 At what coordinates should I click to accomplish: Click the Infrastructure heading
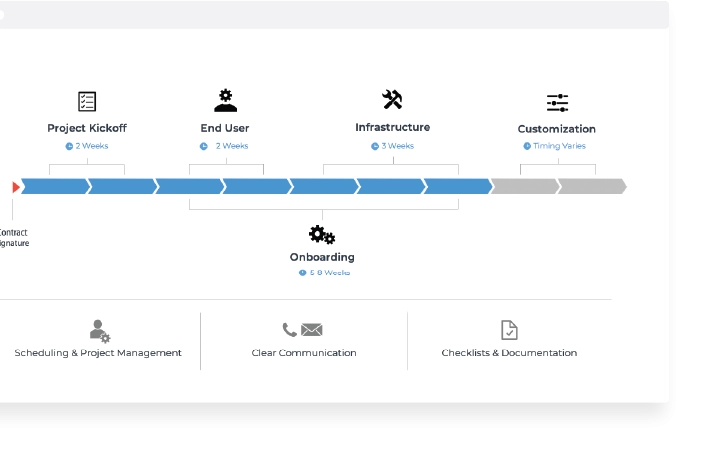tap(393, 127)
